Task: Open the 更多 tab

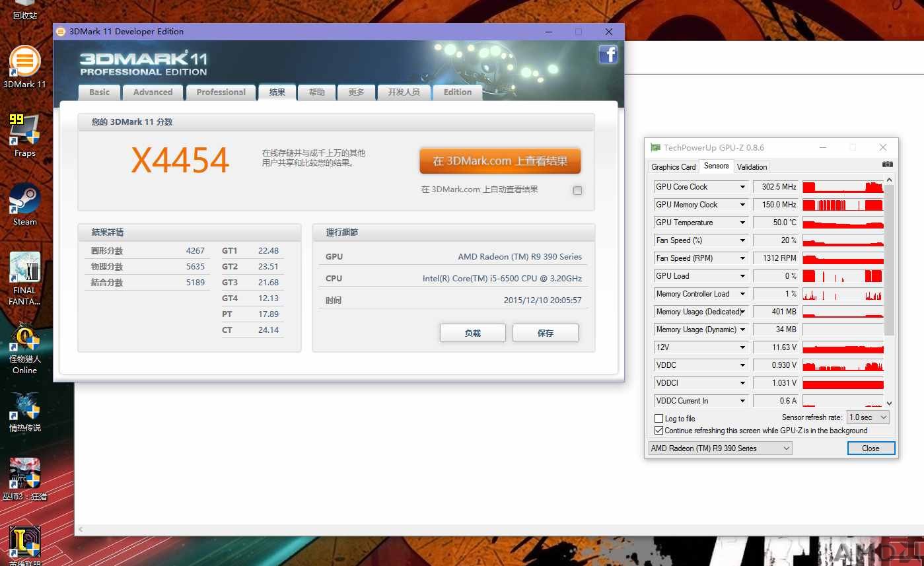Action: point(357,92)
